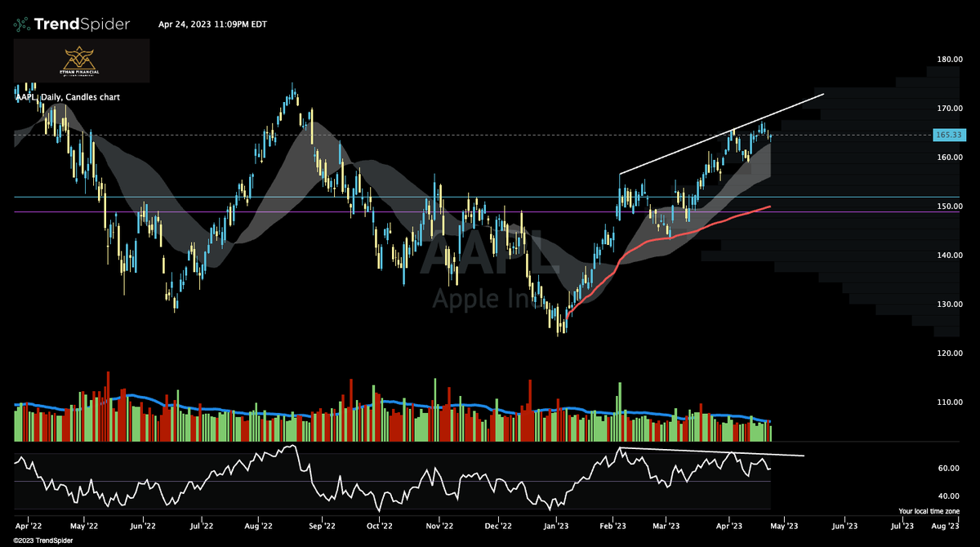Click the Aug '23 date axis label
980x547 pixels.
(946, 527)
